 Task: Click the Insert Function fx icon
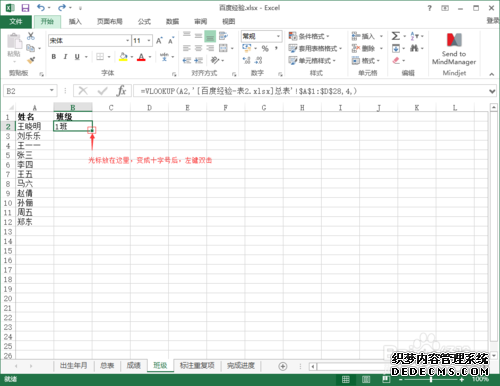coord(121,91)
